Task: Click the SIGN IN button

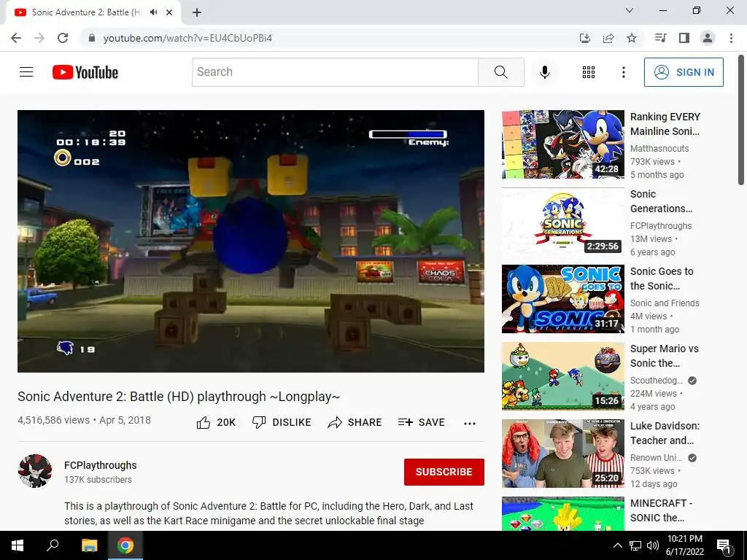Action: coord(684,72)
